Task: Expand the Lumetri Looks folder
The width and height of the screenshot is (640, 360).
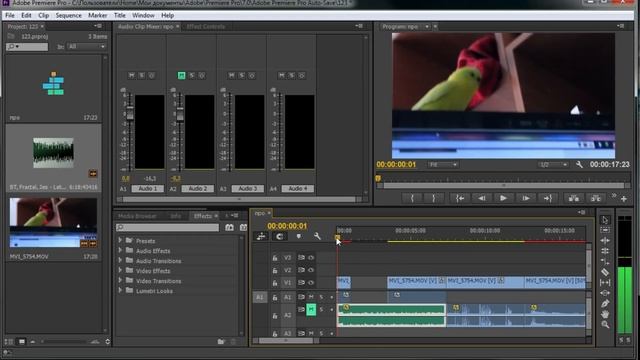Action: 120,290
